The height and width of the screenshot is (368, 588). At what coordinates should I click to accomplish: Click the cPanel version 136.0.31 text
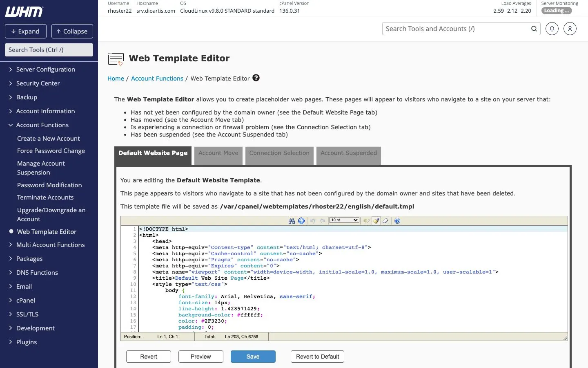pos(290,11)
